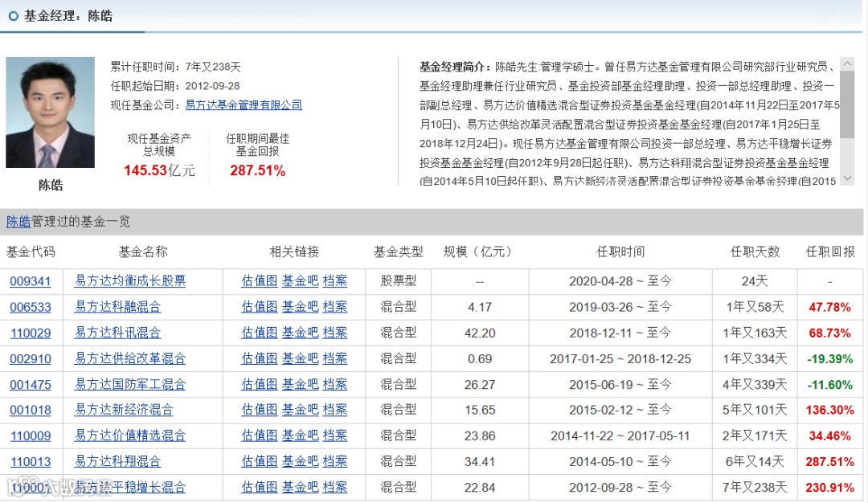Viewport: 868px width, 503px height.
Task: Open the 易方达价值精选混合 fund
Action: (130, 436)
